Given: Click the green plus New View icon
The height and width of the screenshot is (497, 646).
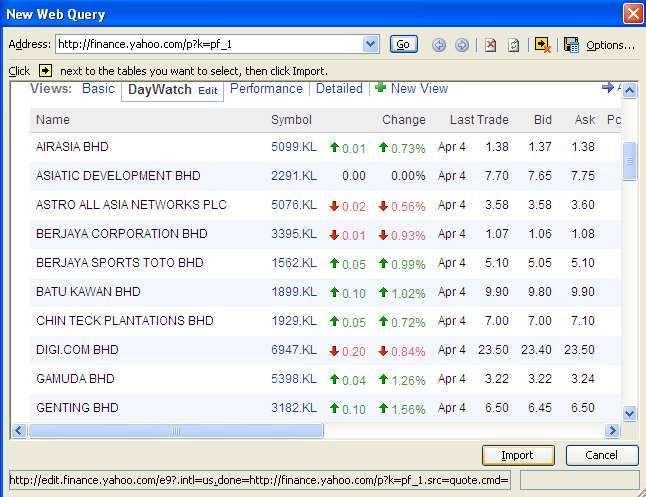Looking at the screenshot, I should tap(381, 87).
